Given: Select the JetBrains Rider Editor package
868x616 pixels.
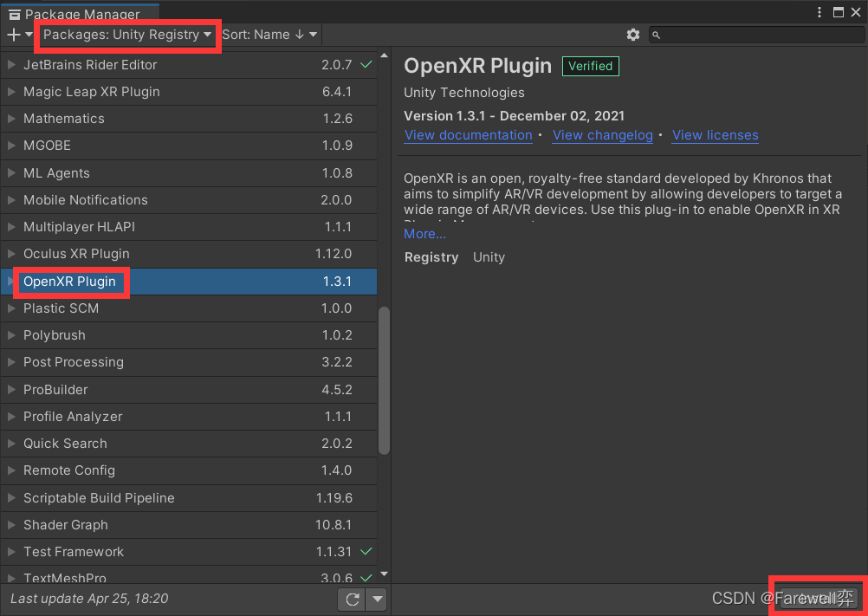Looking at the screenshot, I should (188, 65).
